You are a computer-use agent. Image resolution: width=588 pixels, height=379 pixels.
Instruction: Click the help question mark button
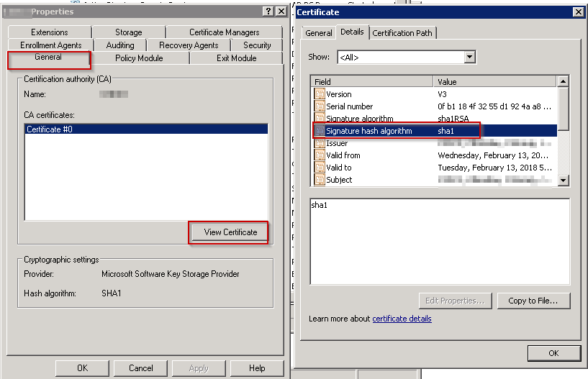(x=266, y=12)
